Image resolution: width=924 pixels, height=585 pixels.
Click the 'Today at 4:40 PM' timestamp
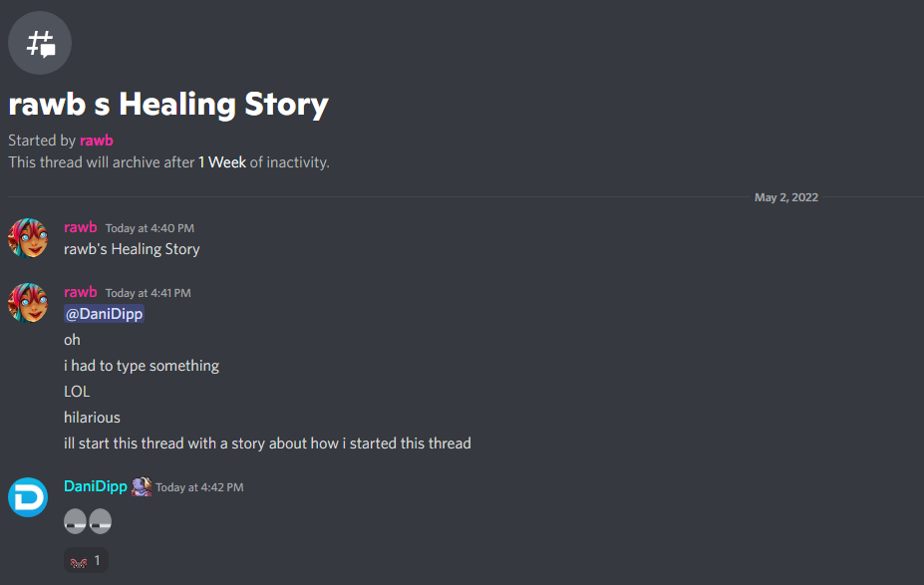(150, 228)
